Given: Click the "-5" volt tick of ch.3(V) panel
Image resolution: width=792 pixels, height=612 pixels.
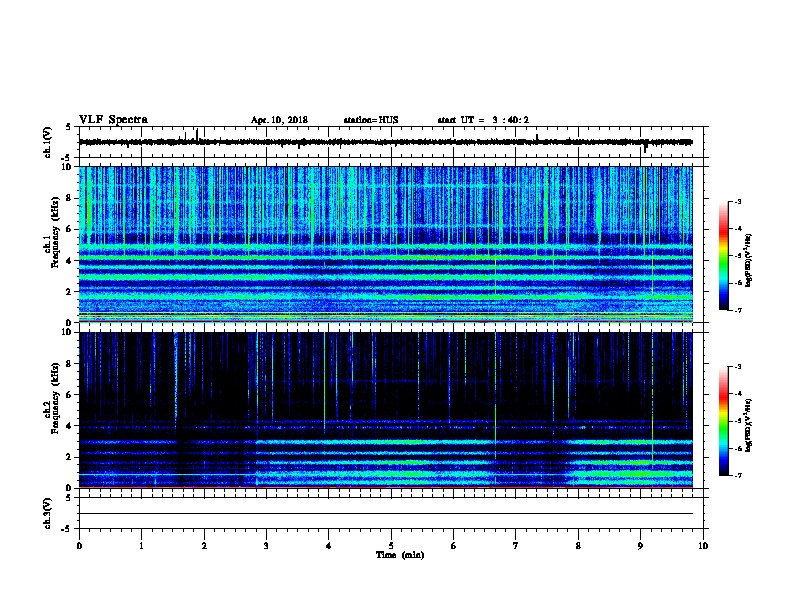Looking at the screenshot, I should click(x=67, y=529).
